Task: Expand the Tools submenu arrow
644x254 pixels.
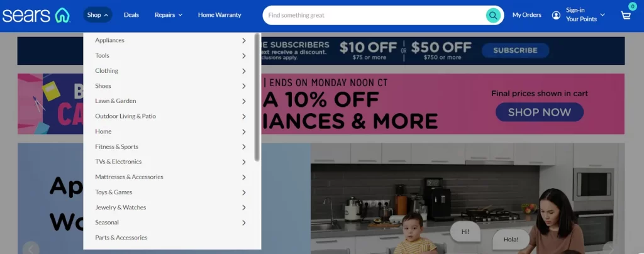Action: click(244, 56)
